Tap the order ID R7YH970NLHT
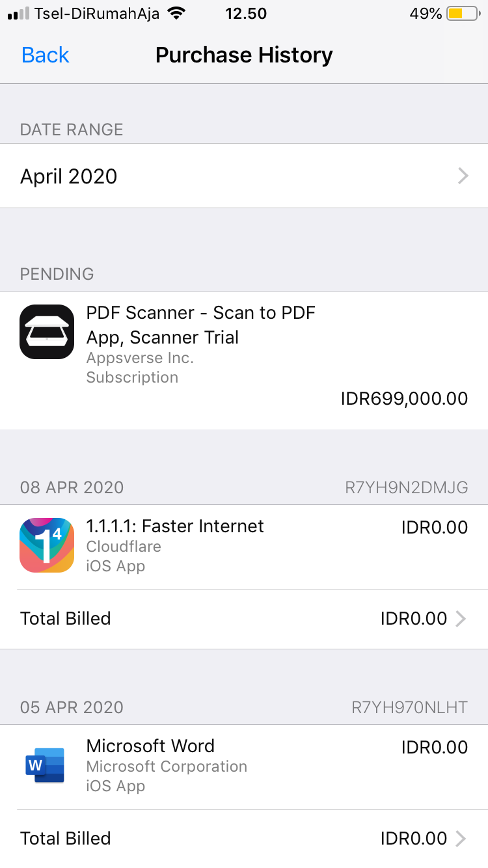Image resolution: width=488 pixels, height=868 pixels. coord(409,707)
